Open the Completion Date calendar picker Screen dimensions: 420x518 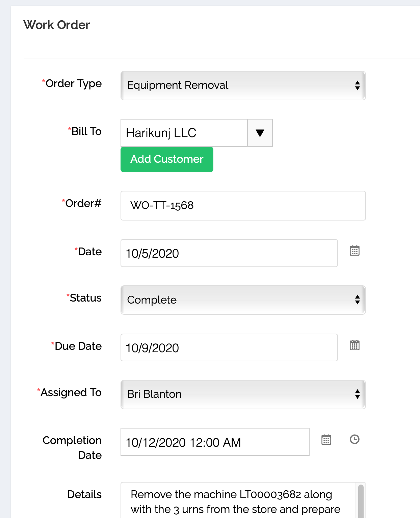(x=326, y=440)
